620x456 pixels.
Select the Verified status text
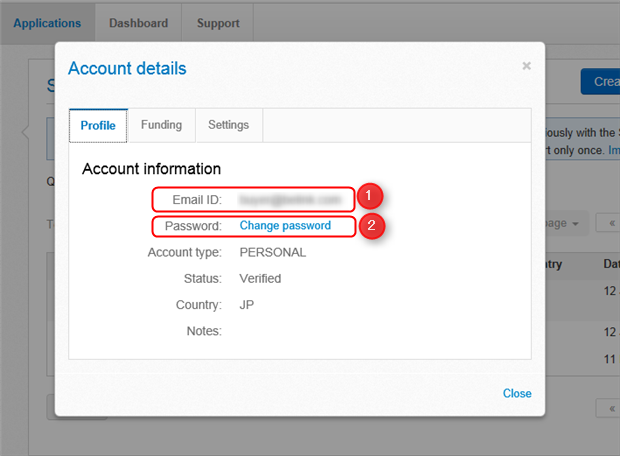pyautogui.click(x=260, y=278)
